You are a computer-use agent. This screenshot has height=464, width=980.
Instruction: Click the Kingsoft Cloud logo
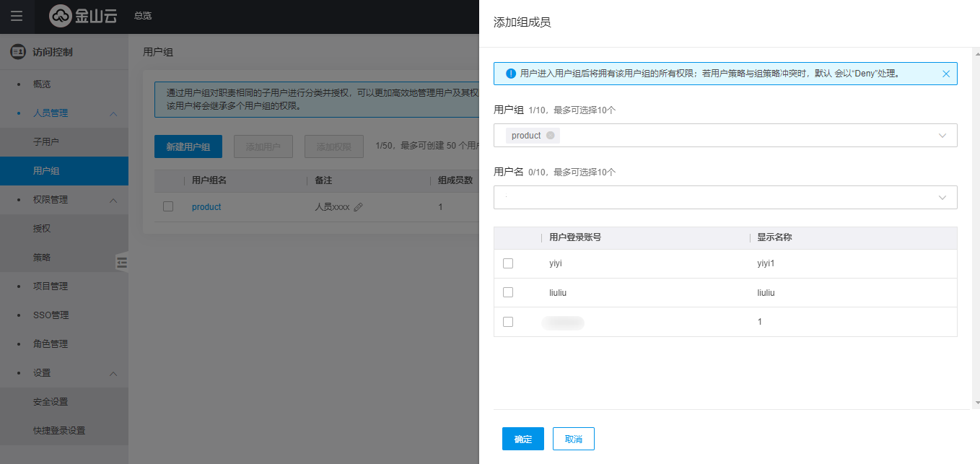[83, 16]
